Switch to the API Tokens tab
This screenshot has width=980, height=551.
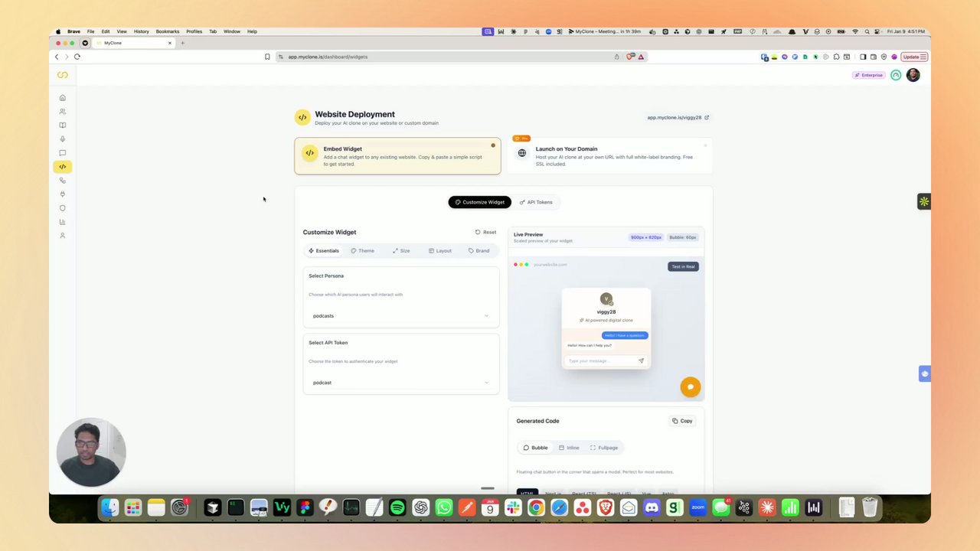click(536, 202)
